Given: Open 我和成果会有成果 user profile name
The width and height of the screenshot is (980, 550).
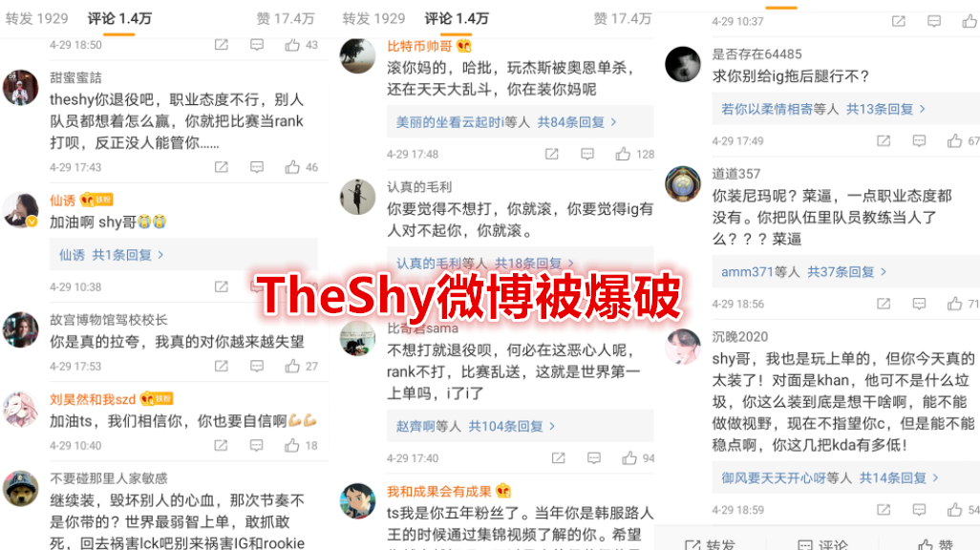Looking at the screenshot, I should pyautogui.click(x=438, y=491).
